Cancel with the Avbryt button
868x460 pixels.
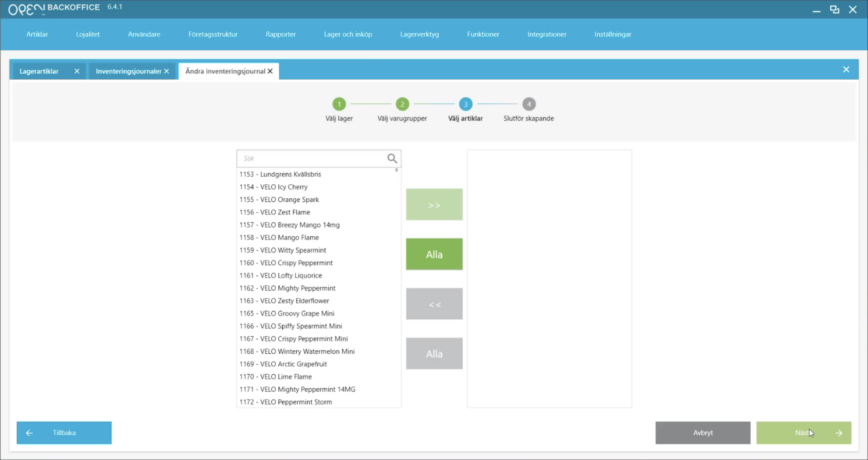703,433
